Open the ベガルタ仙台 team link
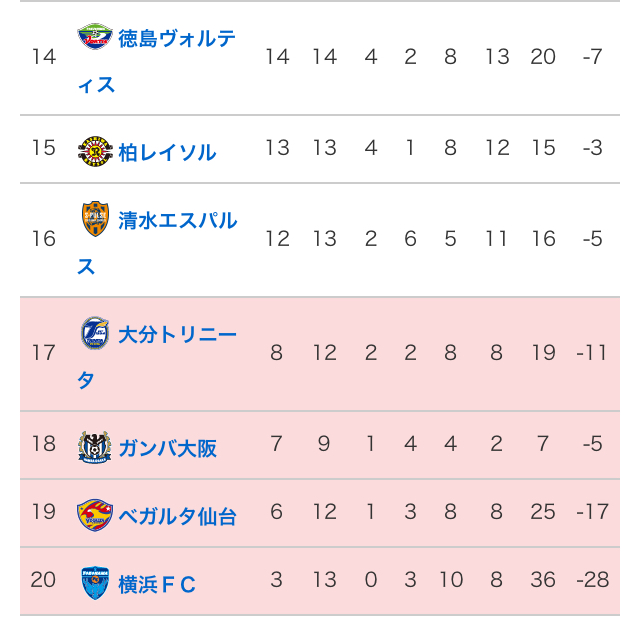Image resolution: width=640 pixels, height=622 pixels. click(178, 516)
